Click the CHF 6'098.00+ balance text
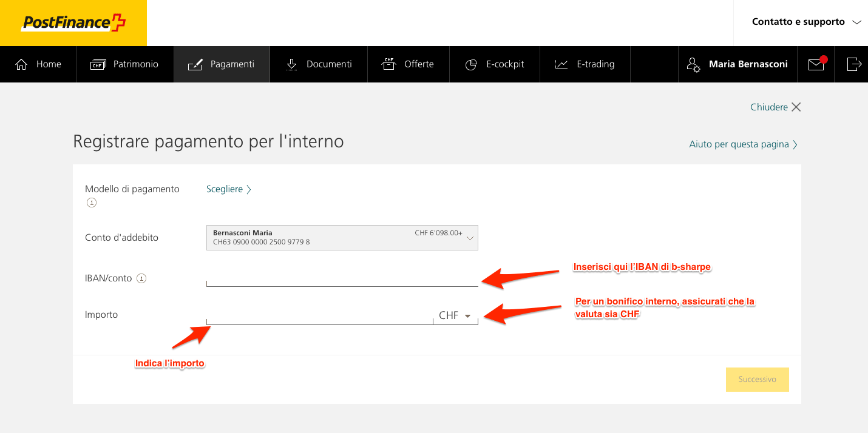This screenshot has width=868, height=433. (x=439, y=233)
